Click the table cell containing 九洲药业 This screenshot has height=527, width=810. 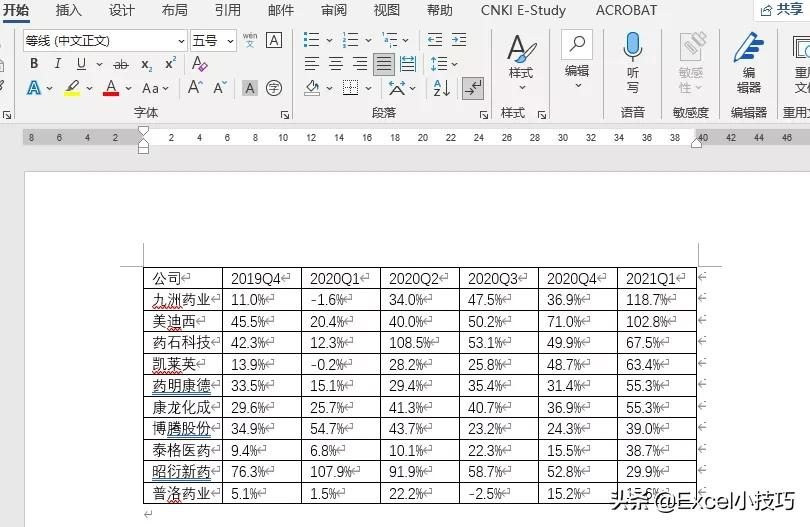[x=183, y=300]
